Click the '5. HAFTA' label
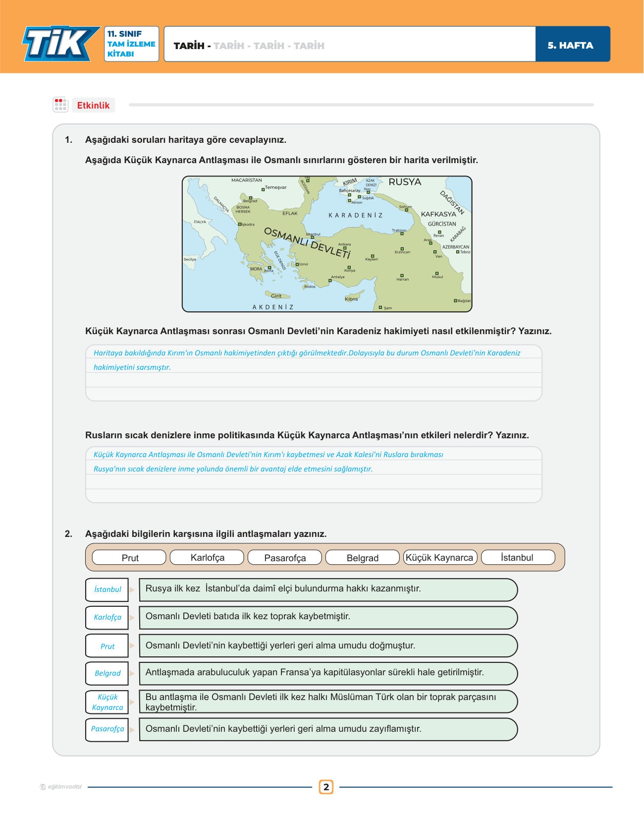Image resolution: width=644 pixels, height=820 pixels. pyautogui.click(x=570, y=45)
